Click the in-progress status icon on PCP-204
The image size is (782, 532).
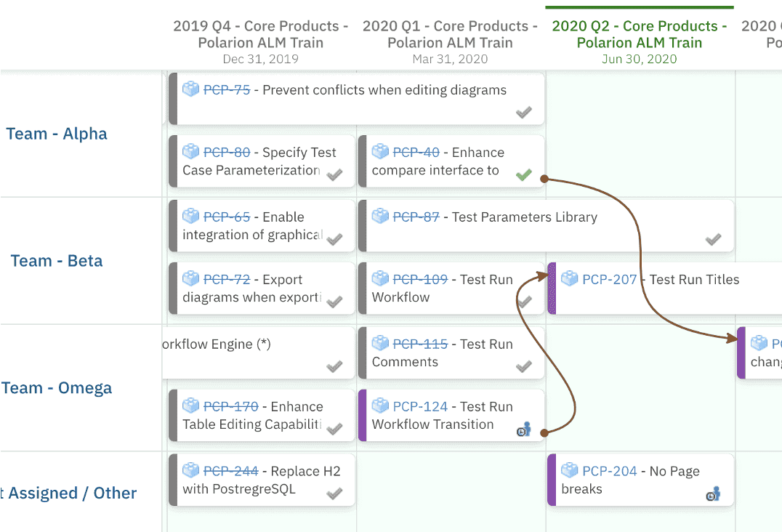713,494
